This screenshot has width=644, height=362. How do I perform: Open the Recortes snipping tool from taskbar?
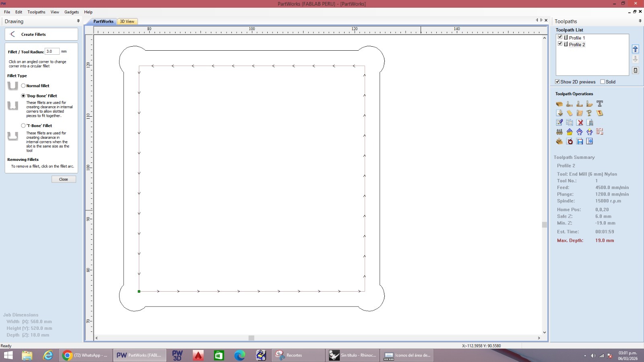(x=299, y=355)
